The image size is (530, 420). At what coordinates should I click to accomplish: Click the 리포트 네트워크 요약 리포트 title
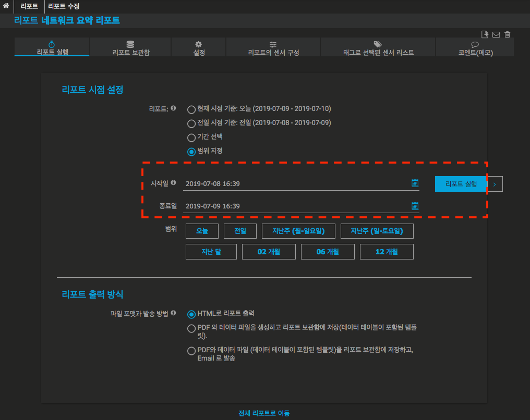(x=67, y=20)
